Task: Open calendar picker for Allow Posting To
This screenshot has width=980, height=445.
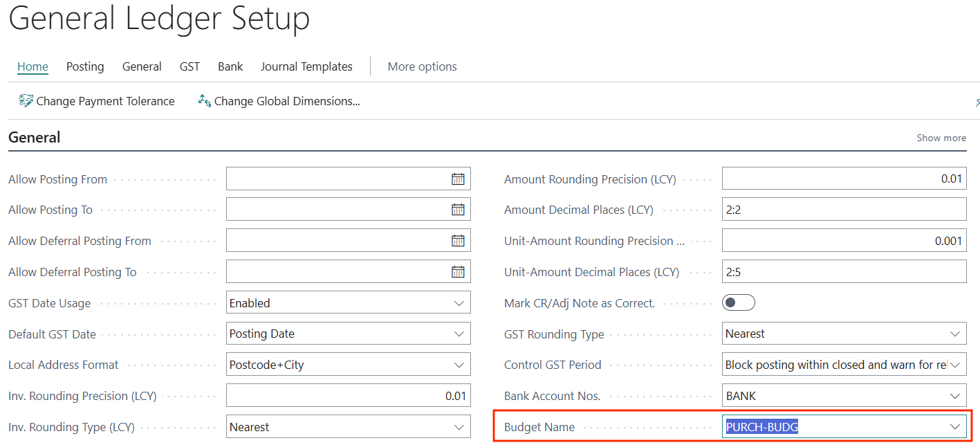Action: (458, 210)
